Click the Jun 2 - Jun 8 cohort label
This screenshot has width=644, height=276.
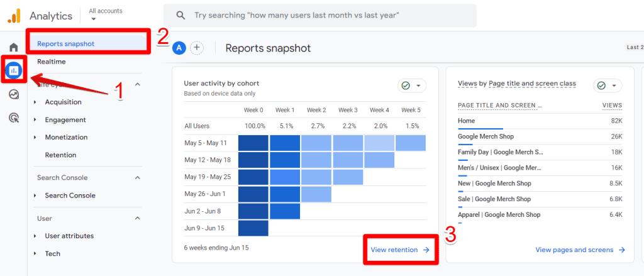[203, 211]
